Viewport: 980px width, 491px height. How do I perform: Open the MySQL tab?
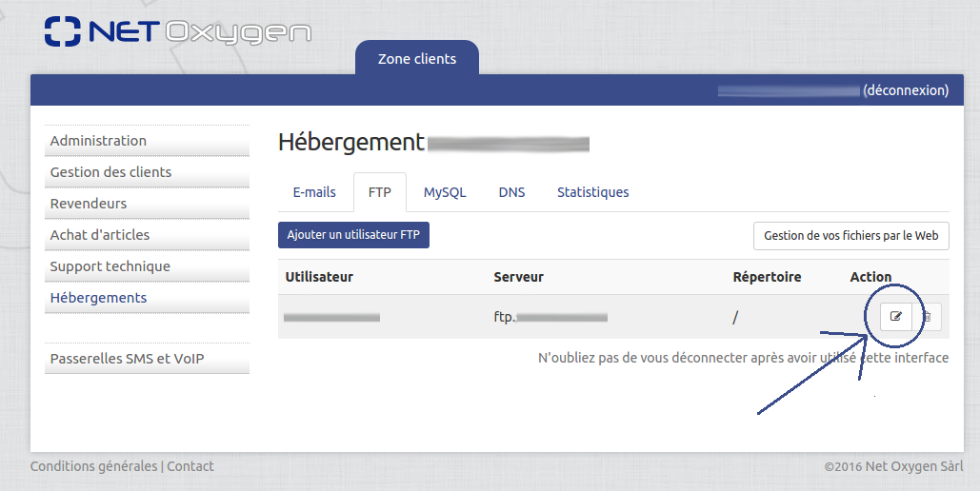point(445,192)
